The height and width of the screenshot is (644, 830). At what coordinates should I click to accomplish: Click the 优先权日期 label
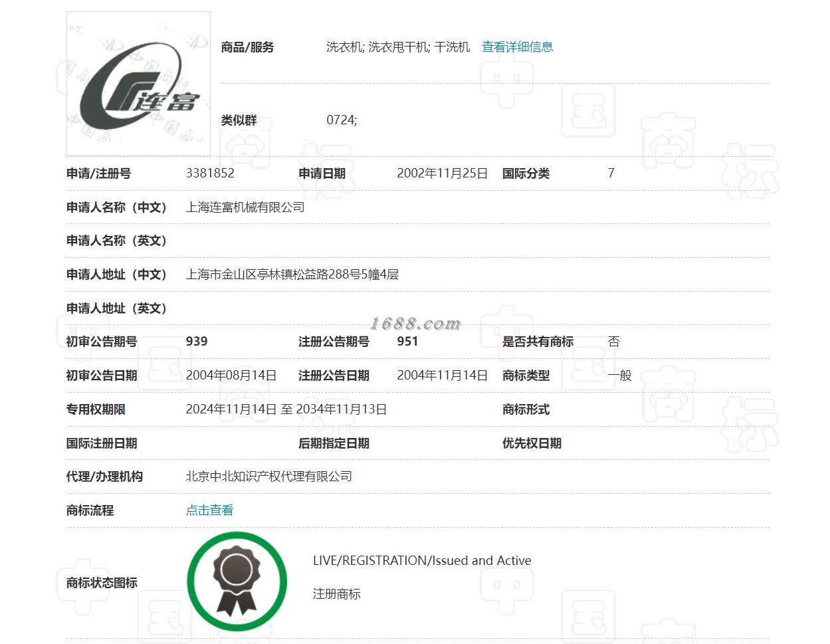click(532, 443)
